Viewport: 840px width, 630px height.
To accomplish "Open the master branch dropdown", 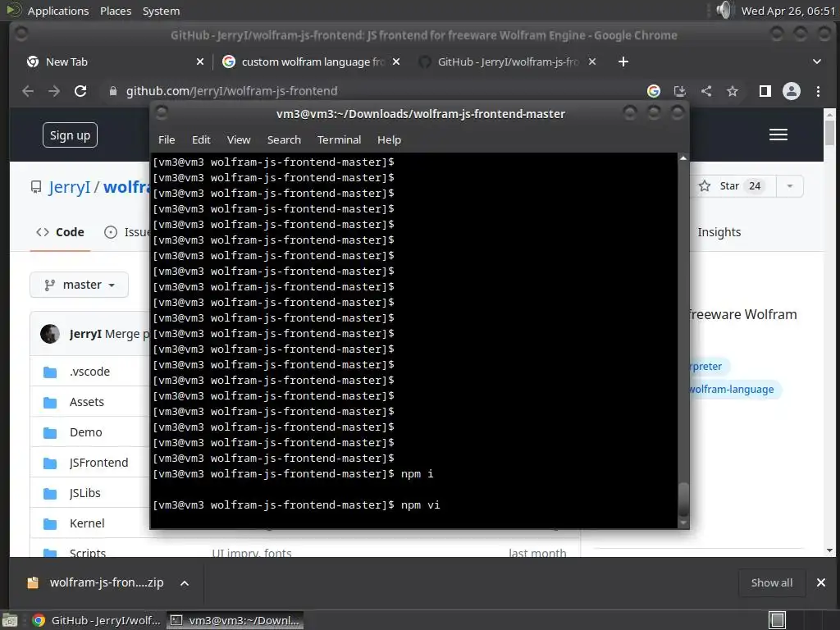I will 80,285.
